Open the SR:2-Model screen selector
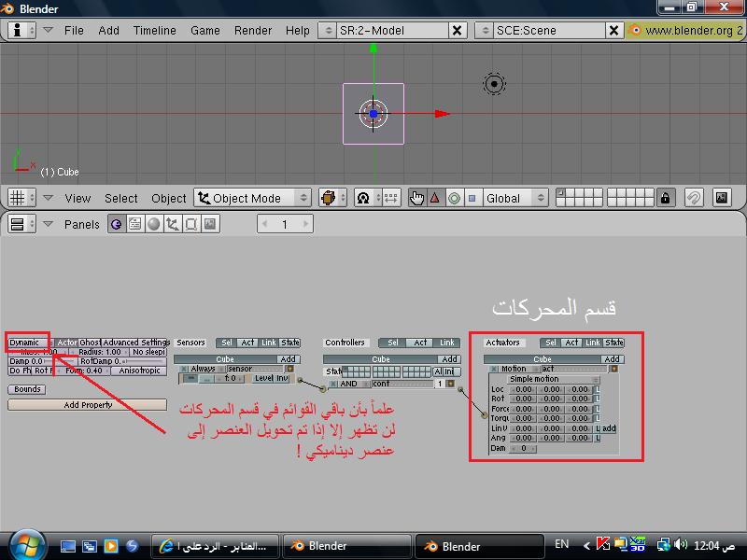747x560 pixels. (328, 31)
